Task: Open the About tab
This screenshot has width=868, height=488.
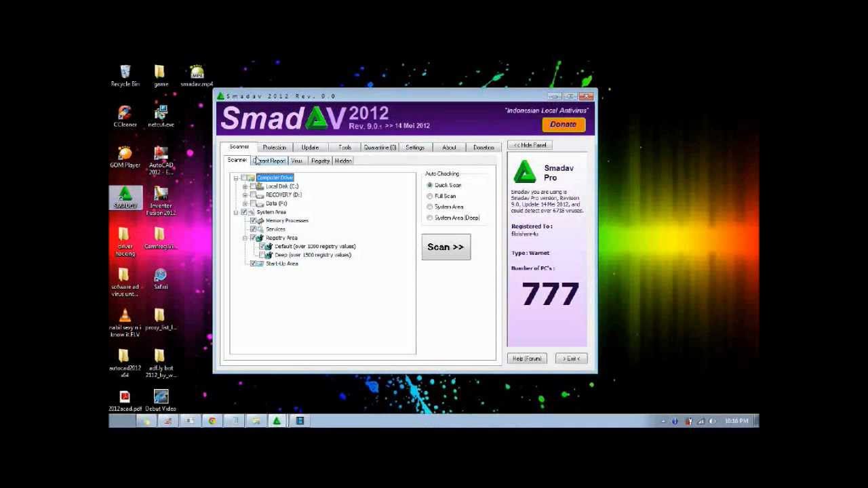Action: pos(449,147)
